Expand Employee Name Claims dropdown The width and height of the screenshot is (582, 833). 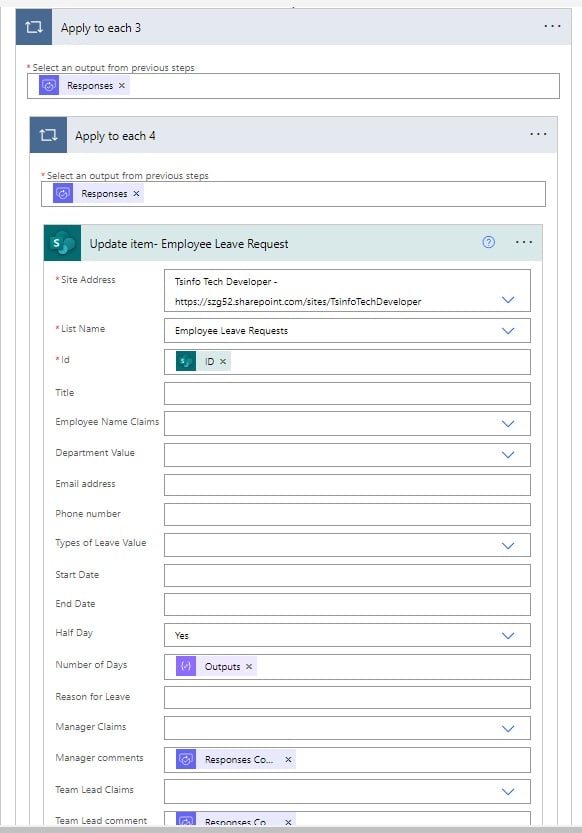508,423
